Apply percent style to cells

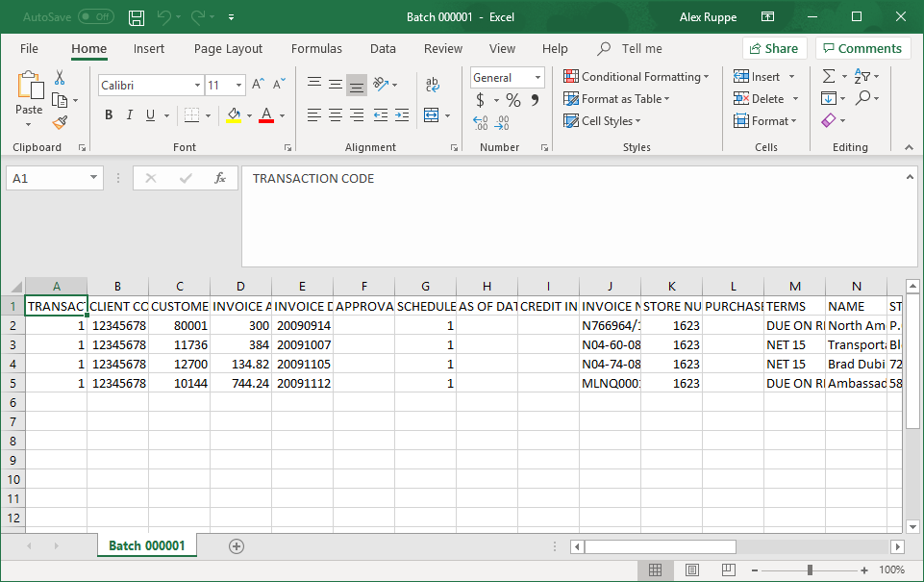pos(513,100)
